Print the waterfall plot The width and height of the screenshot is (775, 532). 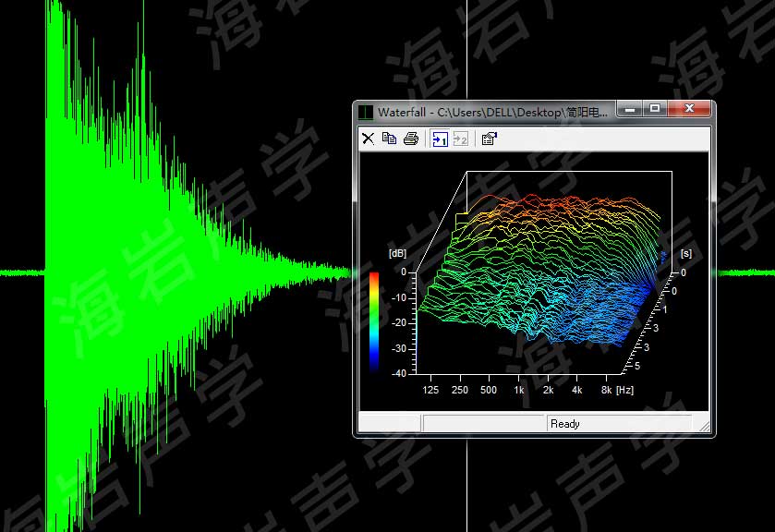click(410, 139)
